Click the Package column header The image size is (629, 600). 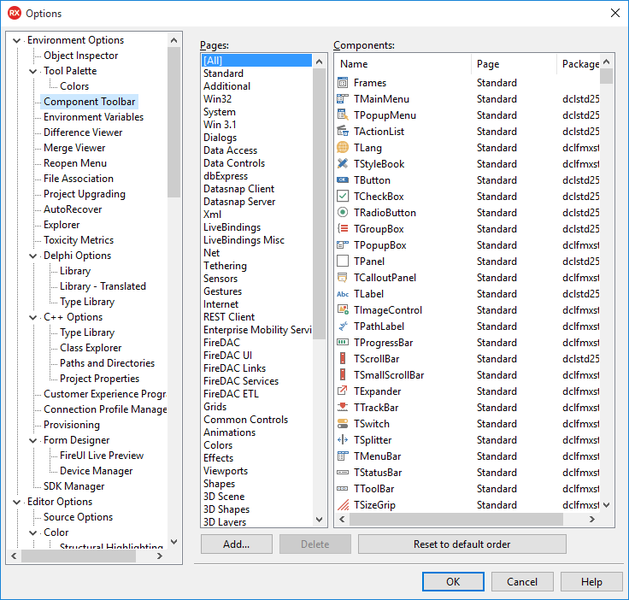(x=578, y=64)
